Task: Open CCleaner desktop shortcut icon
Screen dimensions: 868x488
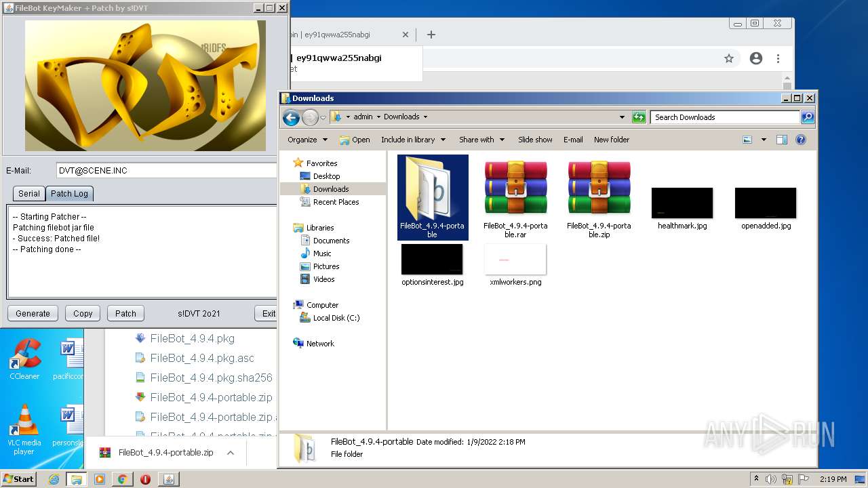Action: (24, 359)
